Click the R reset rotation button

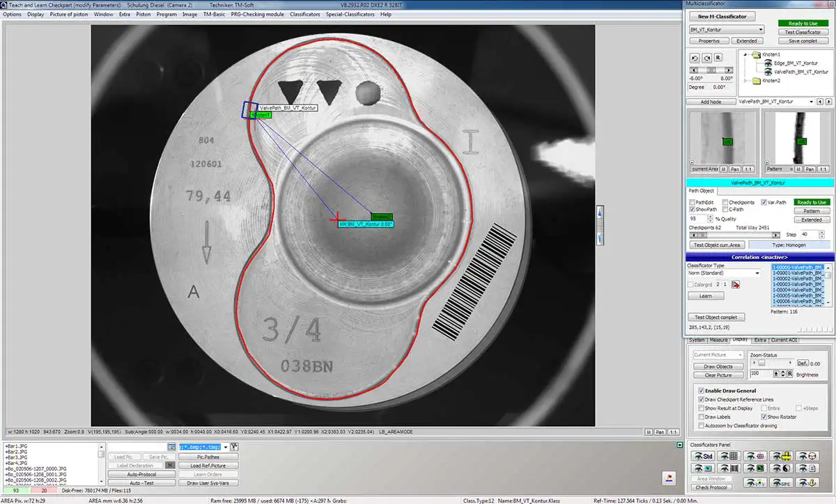pos(718,57)
